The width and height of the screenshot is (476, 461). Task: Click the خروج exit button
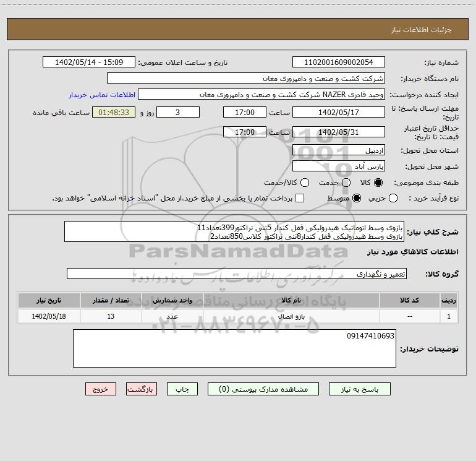tap(101, 389)
